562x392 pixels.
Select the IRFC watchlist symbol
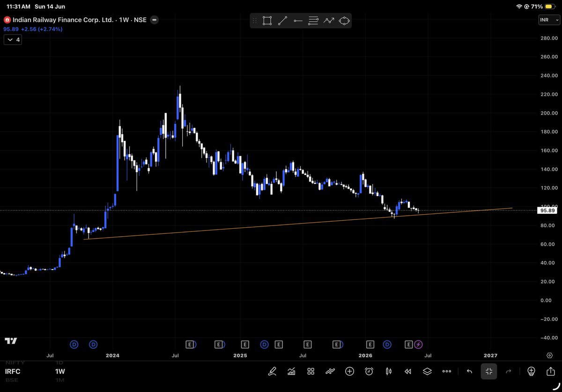13,371
